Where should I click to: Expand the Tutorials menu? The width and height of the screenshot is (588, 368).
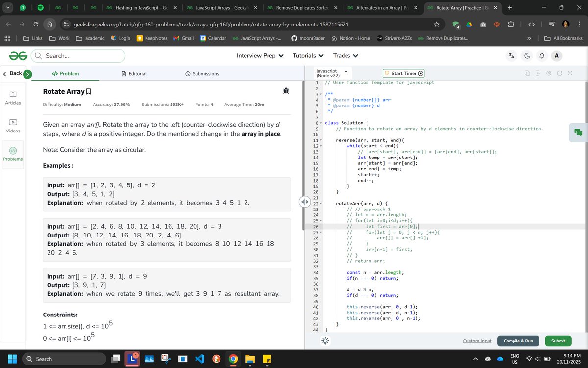309,56
